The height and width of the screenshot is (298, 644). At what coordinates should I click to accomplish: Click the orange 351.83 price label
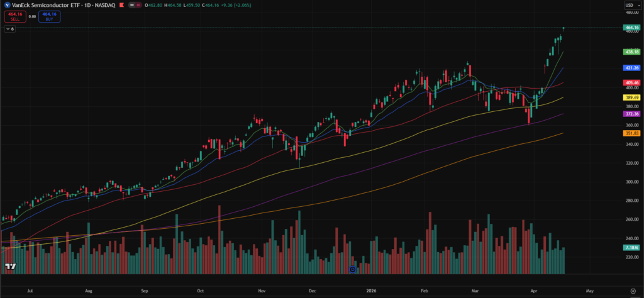pyautogui.click(x=631, y=133)
